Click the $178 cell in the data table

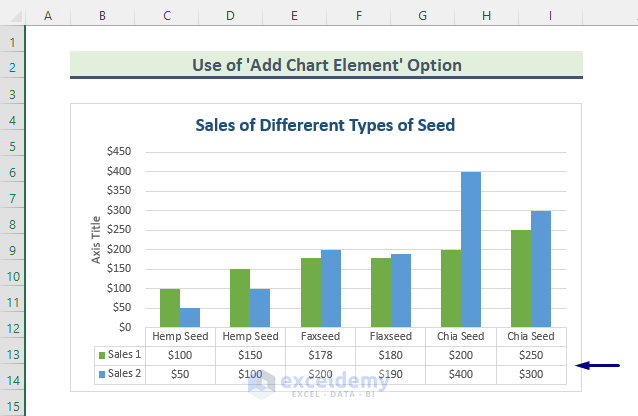tap(321, 354)
